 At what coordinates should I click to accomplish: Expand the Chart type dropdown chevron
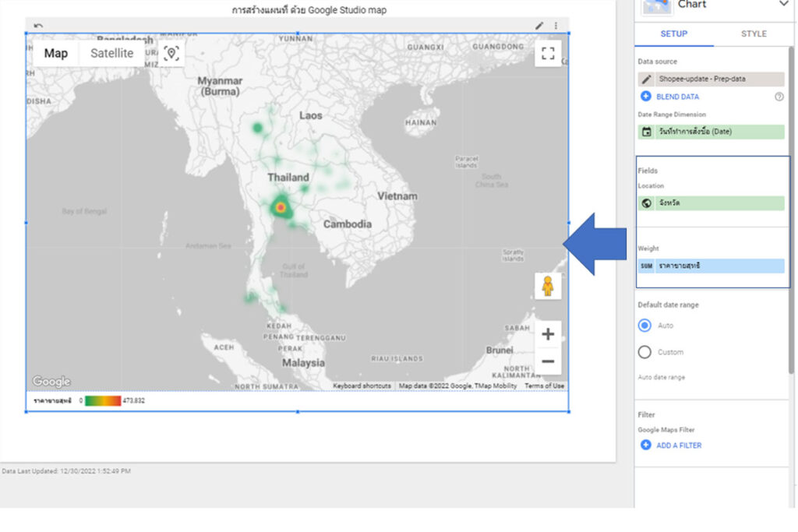coord(784,4)
